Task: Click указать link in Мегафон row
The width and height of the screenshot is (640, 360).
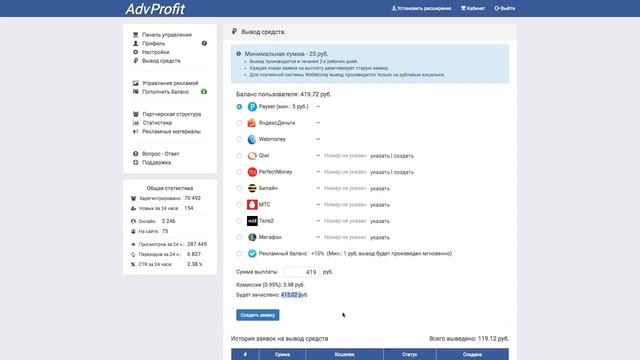Action: click(380, 238)
